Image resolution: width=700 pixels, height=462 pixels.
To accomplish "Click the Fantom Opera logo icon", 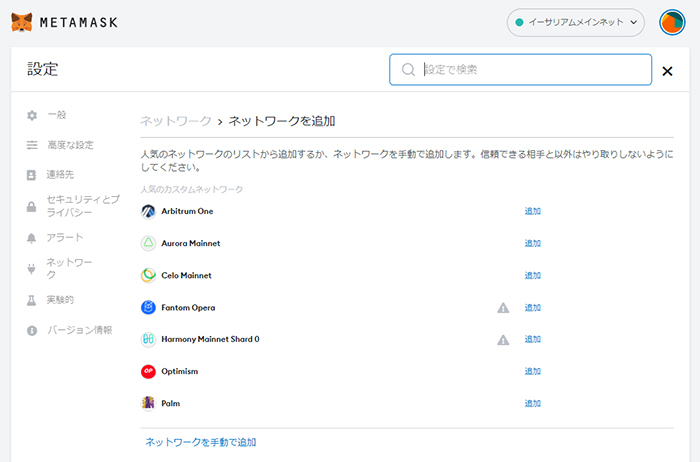I will click(148, 308).
